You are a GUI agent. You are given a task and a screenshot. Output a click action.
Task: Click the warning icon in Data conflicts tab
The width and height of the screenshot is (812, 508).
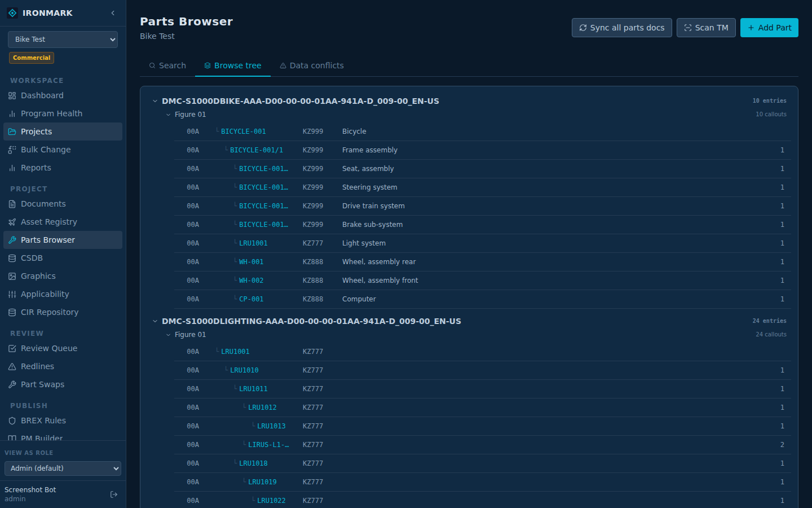pyautogui.click(x=283, y=66)
